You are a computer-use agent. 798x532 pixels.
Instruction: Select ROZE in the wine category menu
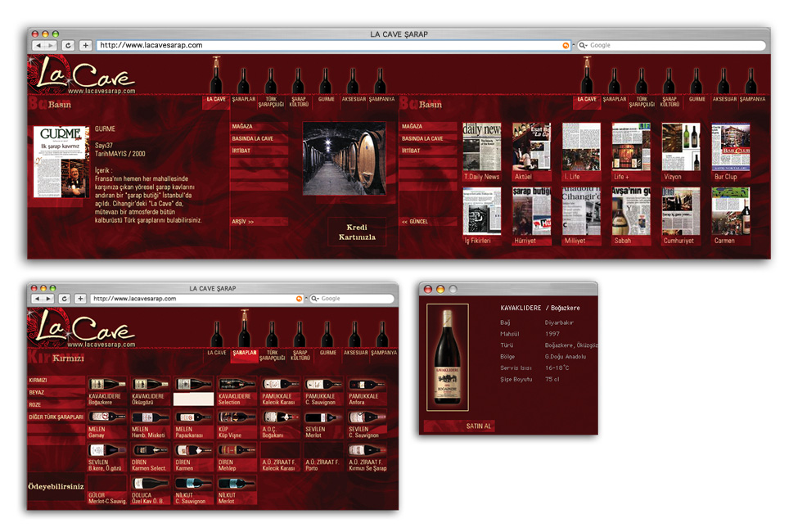(x=56, y=404)
